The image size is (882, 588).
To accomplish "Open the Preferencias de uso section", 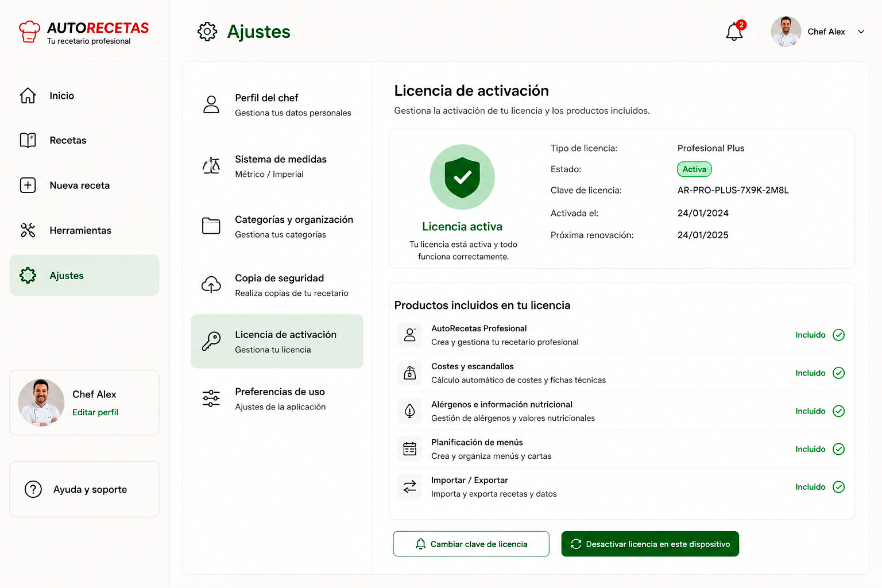I will [x=277, y=399].
